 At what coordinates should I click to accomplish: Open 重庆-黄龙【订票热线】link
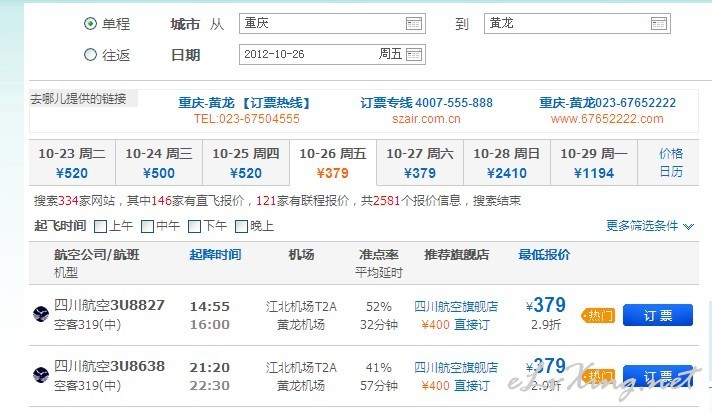pos(245,103)
